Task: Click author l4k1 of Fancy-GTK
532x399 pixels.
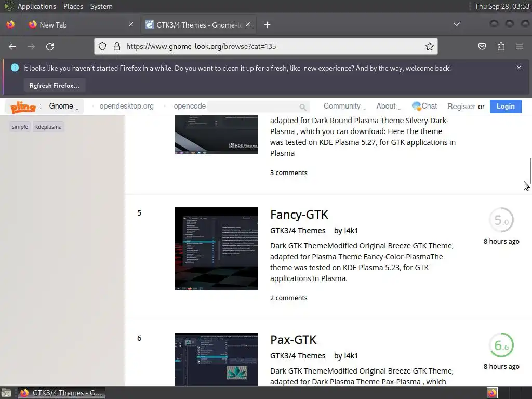Action: click(351, 231)
